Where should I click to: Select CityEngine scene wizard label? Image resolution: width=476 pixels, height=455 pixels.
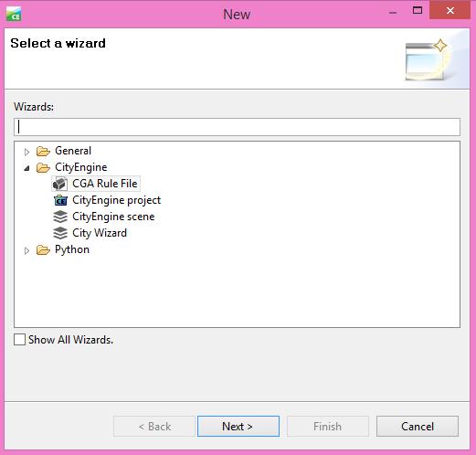pyautogui.click(x=113, y=217)
